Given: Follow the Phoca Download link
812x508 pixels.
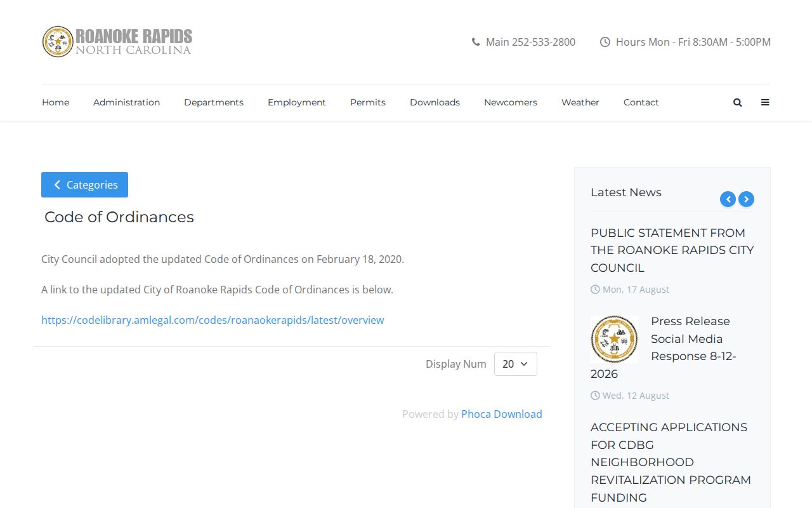Looking at the screenshot, I should pos(502,414).
